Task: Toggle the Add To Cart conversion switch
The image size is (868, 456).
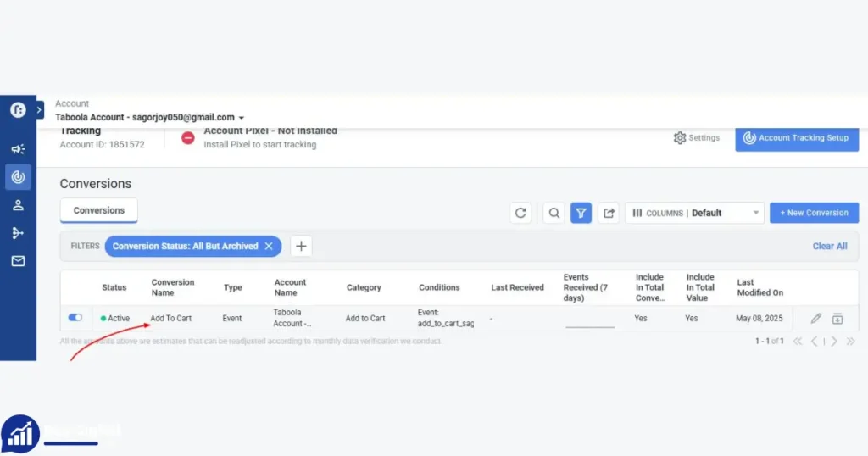Action: pyautogui.click(x=75, y=318)
